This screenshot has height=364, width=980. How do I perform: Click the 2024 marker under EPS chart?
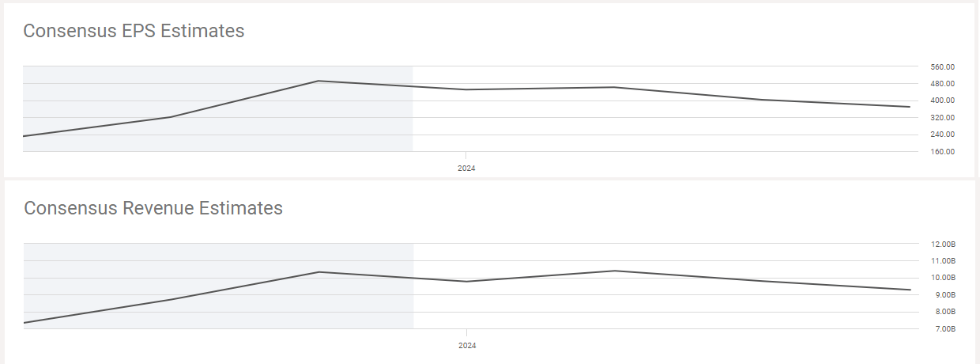(x=466, y=169)
